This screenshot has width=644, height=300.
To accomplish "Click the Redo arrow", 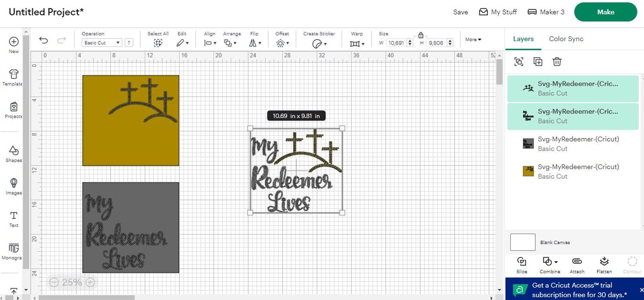I will click(62, 40).
